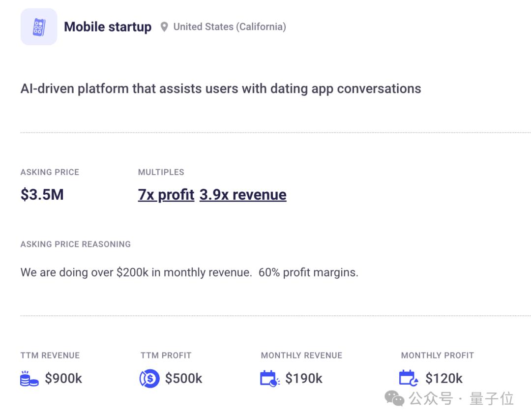
Task: Click the ASKING PRICE REASONING label
Action: pos(76,244)
